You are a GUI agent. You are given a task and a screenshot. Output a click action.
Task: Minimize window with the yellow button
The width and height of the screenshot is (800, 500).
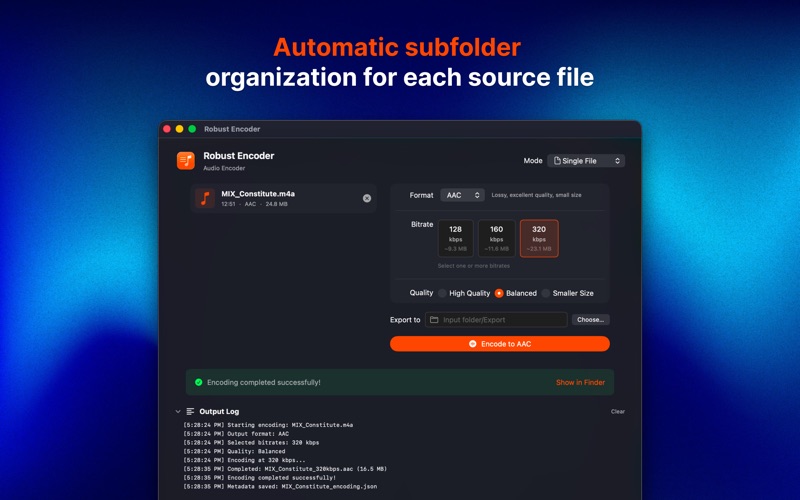(x=180, y=129)
